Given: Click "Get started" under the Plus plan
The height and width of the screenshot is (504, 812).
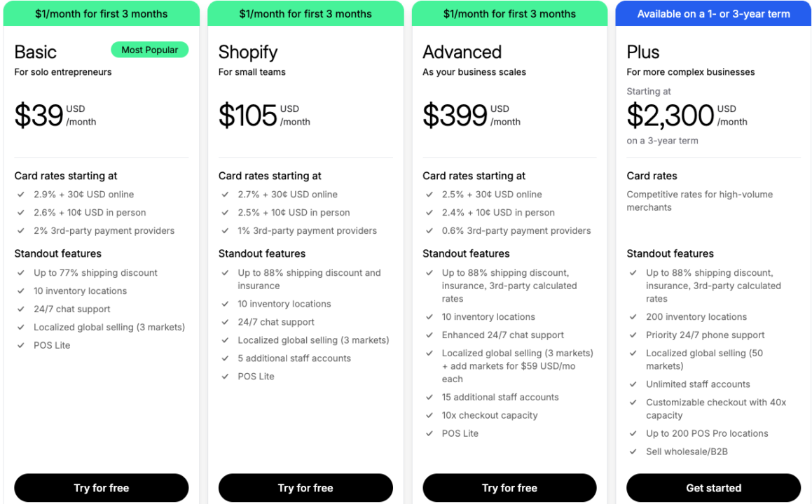Looking at the screenshot, I should pos(713,488).
